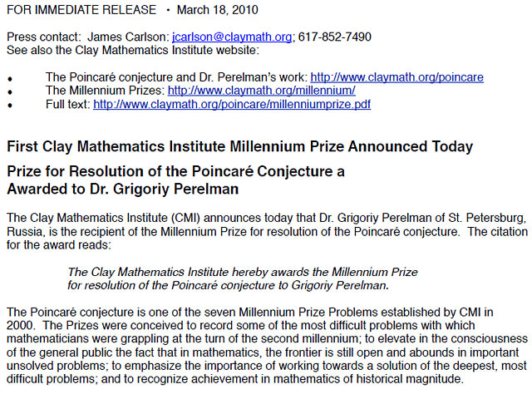Click the "FOR IMMEDIATE RELEASE" text

(81, 10)
